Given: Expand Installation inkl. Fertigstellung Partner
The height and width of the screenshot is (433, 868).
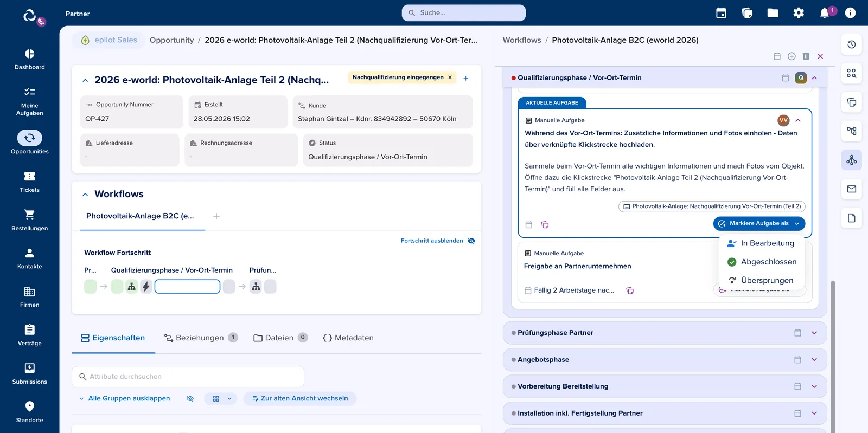Looking at the screenshot, I should (x=814, y=413).
